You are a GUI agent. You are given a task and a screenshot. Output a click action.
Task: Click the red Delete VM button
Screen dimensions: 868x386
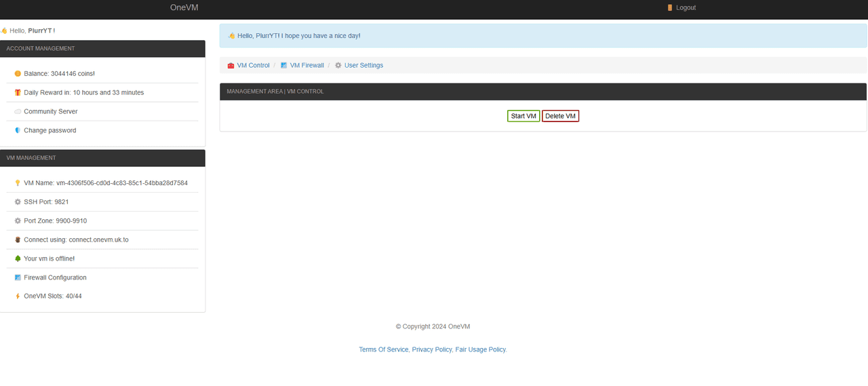[x=561, y=116]
